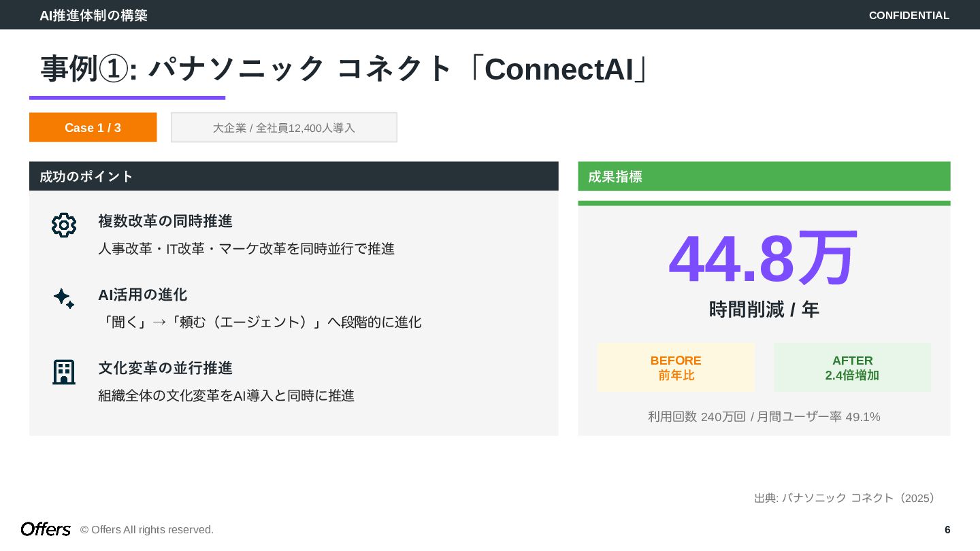Screen dimensions: 980x551
Task: Click the Offers logo in the footer
Action: click(x=46, y=529)
